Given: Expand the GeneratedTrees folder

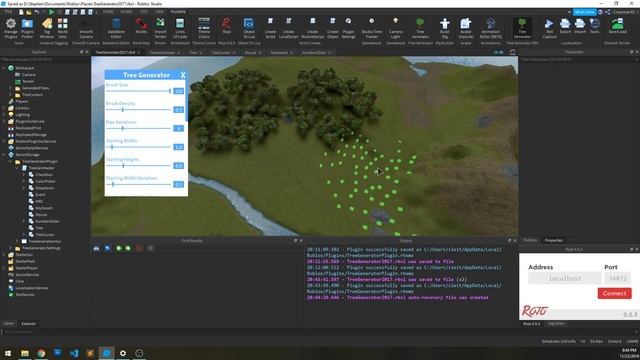Looking at the screenshot, I should 11,88.
